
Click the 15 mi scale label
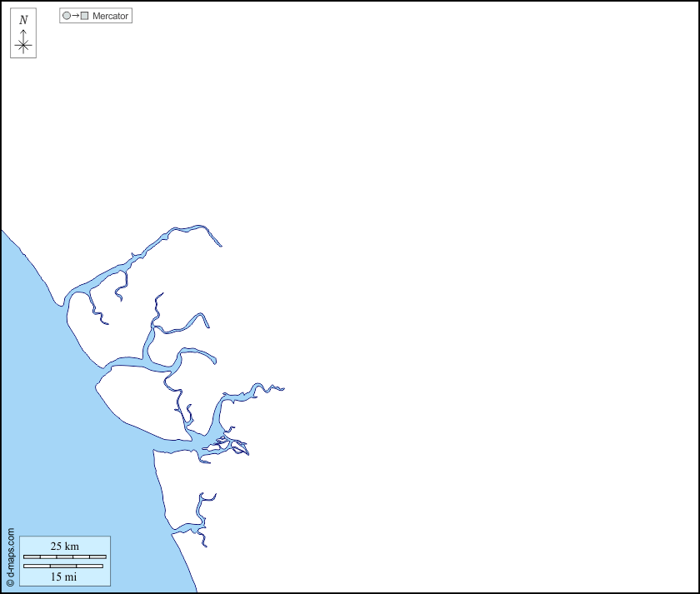[64, 577]
